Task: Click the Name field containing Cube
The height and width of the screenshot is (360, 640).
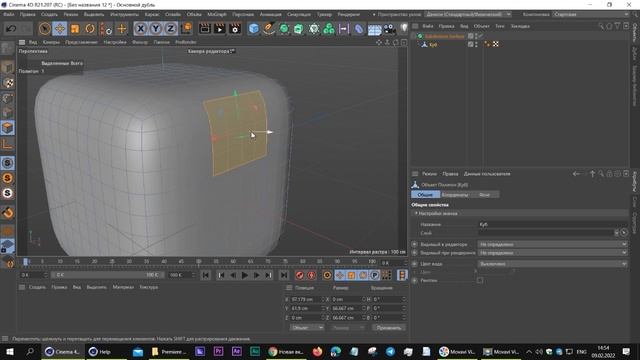Action: point(553,224)
